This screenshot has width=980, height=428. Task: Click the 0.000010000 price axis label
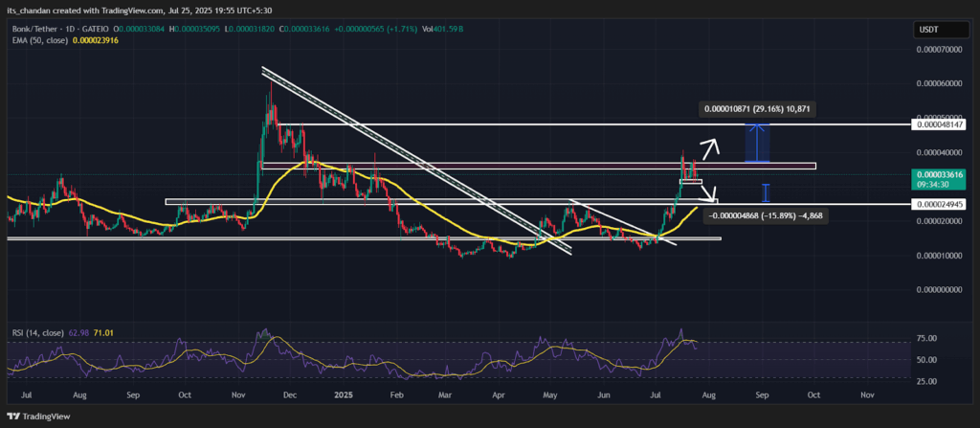point(938,256)
